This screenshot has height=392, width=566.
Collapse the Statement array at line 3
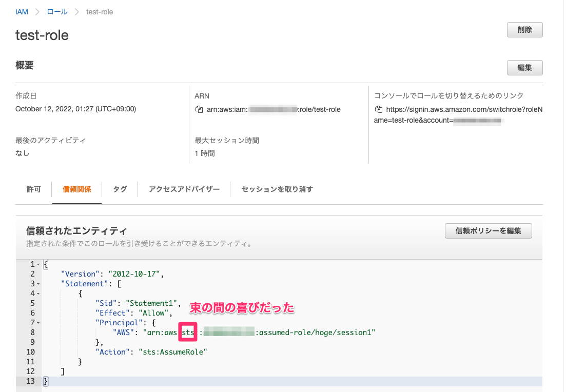38,283
